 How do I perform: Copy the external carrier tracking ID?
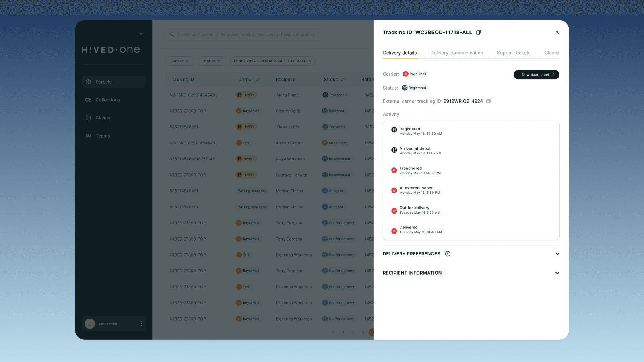coord(488,101)
